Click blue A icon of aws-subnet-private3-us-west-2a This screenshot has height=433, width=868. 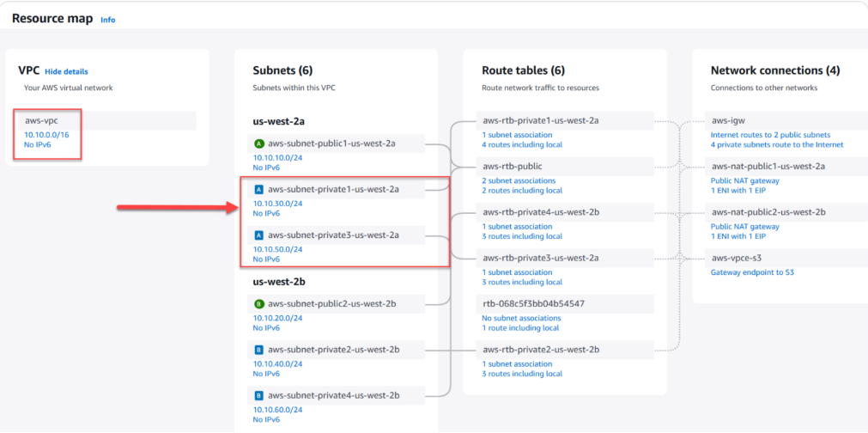pyautogui.click(x=259, y=235)
